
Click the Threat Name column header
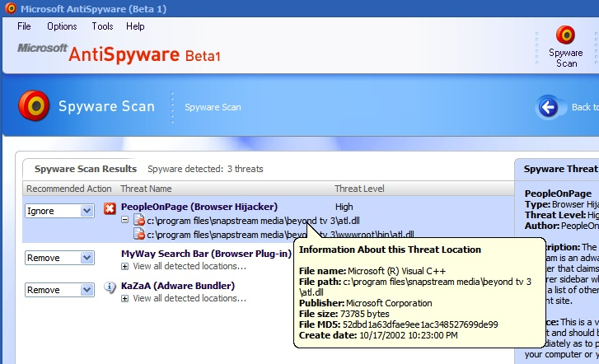146,189
